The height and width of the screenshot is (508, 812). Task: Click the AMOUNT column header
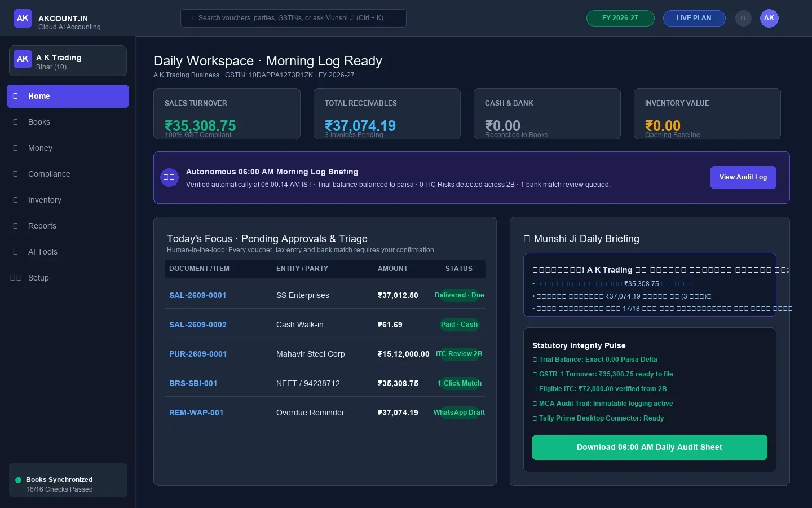pyautogui.click(x=392, y=269)
